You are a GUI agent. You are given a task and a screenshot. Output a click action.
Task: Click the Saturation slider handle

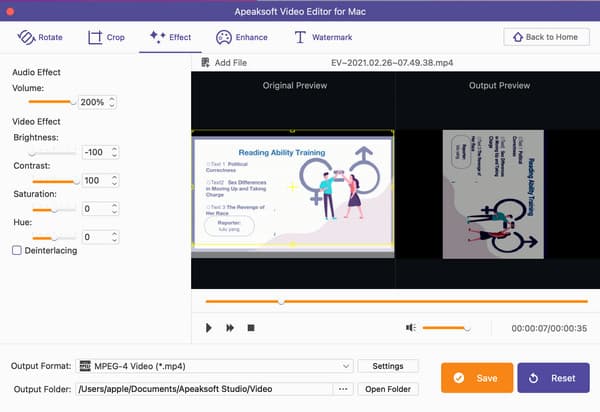54,210
